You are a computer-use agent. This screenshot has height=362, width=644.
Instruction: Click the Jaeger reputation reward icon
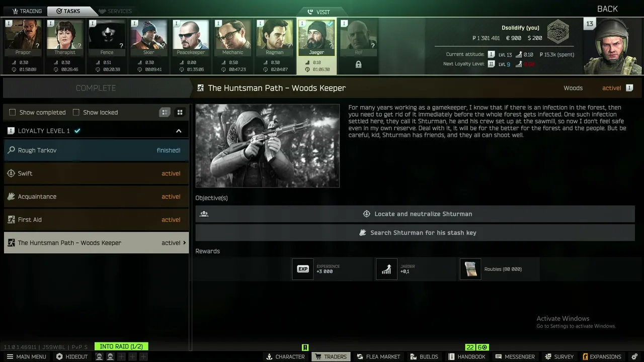[386, 269]
